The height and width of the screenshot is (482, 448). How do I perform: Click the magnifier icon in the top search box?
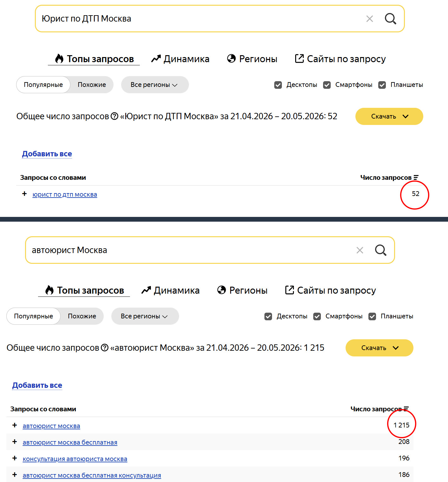(x=390, y=19)
